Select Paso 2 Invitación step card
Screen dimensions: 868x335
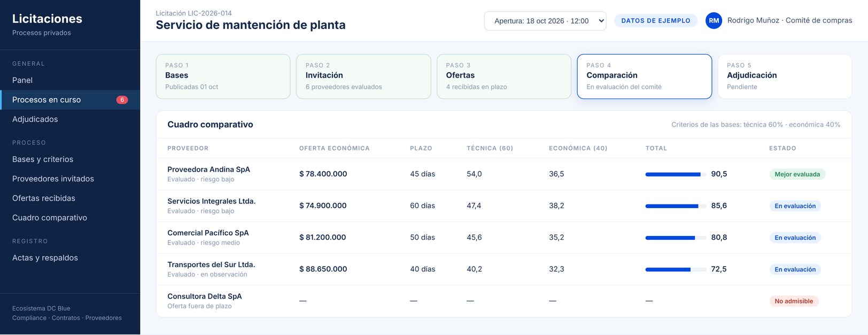tap(363, 77)
